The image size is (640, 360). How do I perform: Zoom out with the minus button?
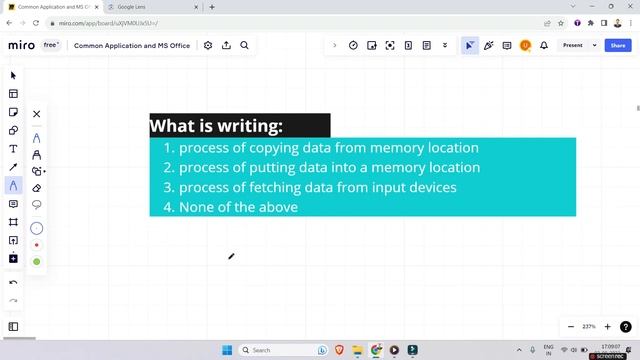click(571, 327)
